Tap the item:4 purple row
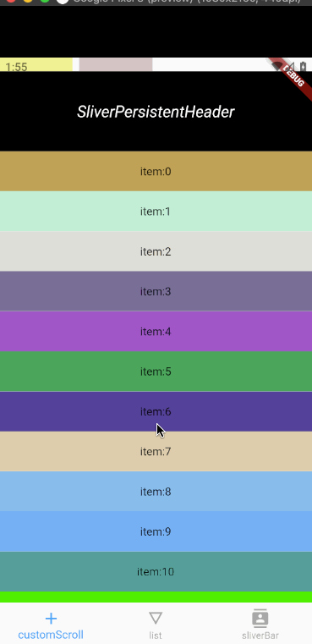 click(156, 332)
